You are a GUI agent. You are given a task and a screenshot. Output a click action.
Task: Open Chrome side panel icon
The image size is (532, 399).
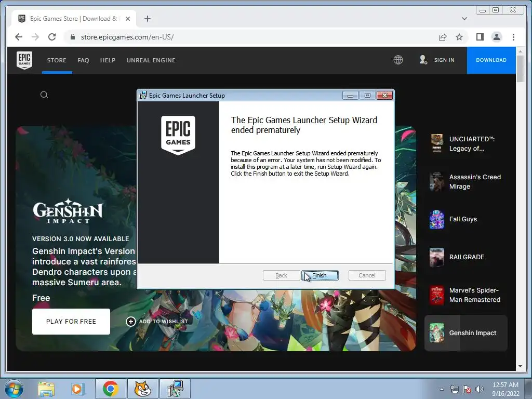(480, 37)
